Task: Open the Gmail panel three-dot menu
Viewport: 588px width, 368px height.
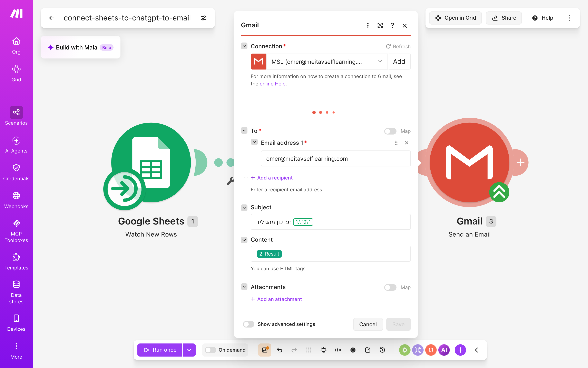Action: (x=368, y=25)
